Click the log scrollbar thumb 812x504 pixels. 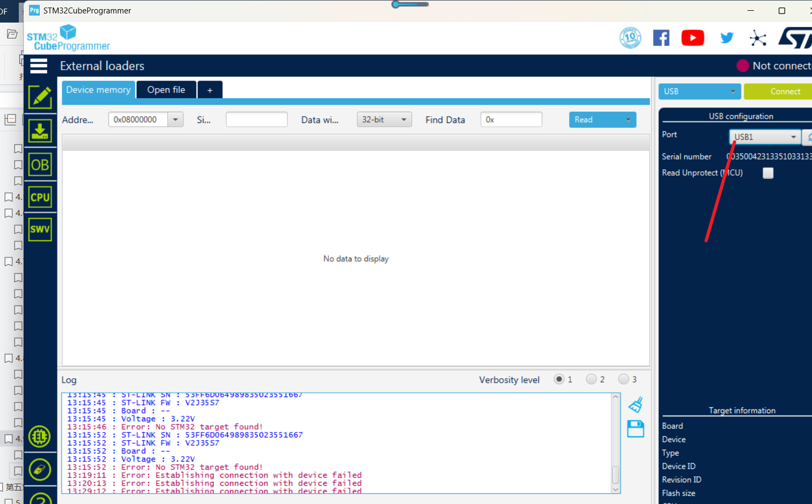(616, 474)
